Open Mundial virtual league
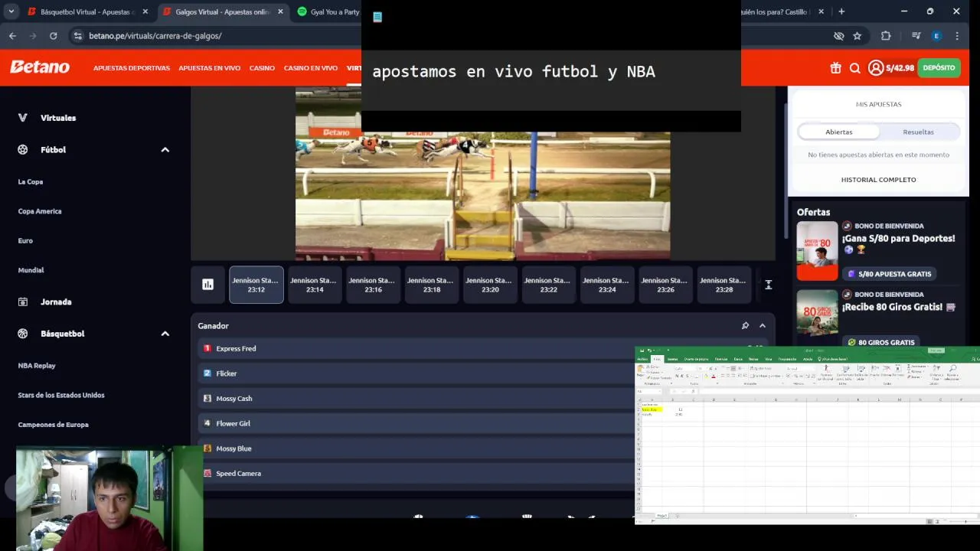Screen dimensions: 980x551 31,270
